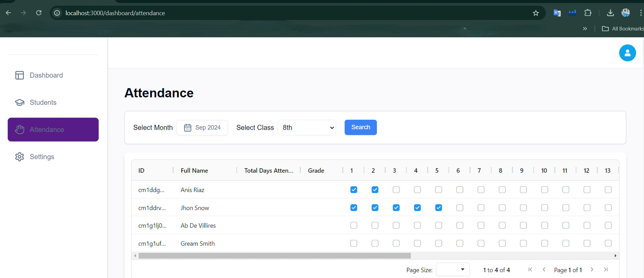The image size is (644, 278).
Task: Open the Dashboard menu item
Action: pyautogui.click(x=53, y=75)
